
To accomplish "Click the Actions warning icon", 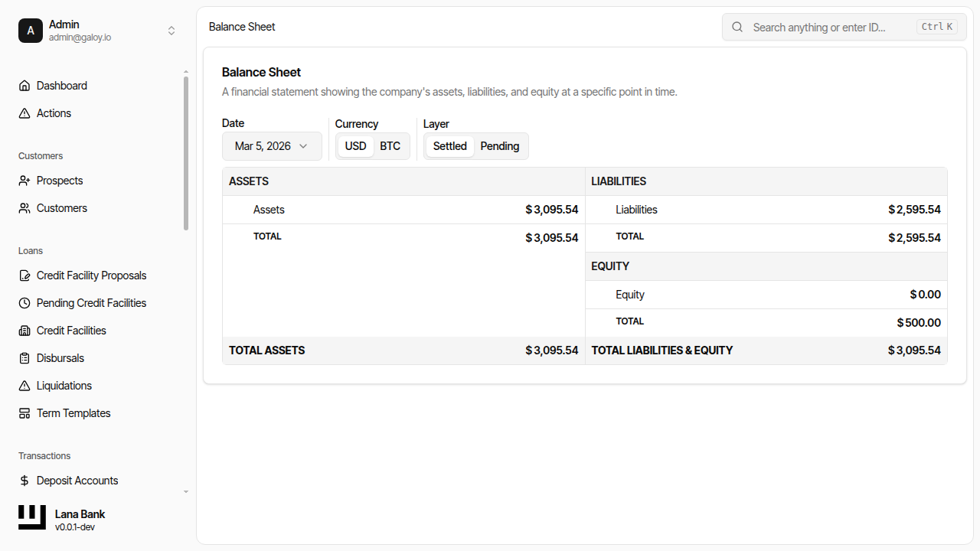I will point(24,112).
